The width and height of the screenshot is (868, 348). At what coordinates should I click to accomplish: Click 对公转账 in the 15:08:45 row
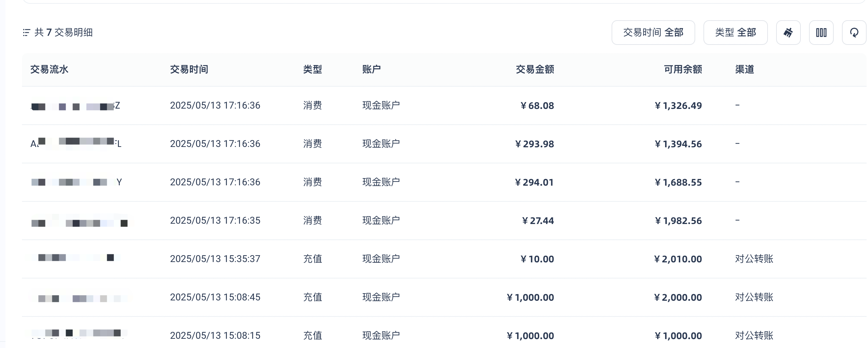point(754,297)
